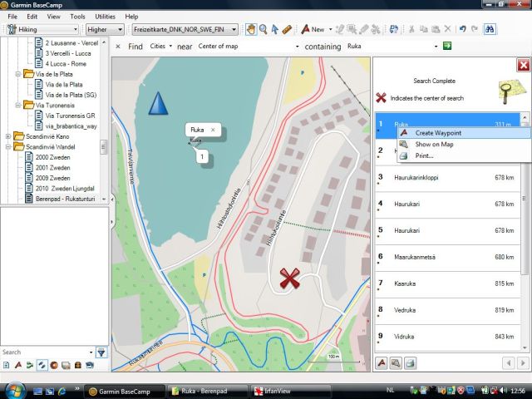
Task: Select Show on Map menu entry
Action: click(434, 144)
